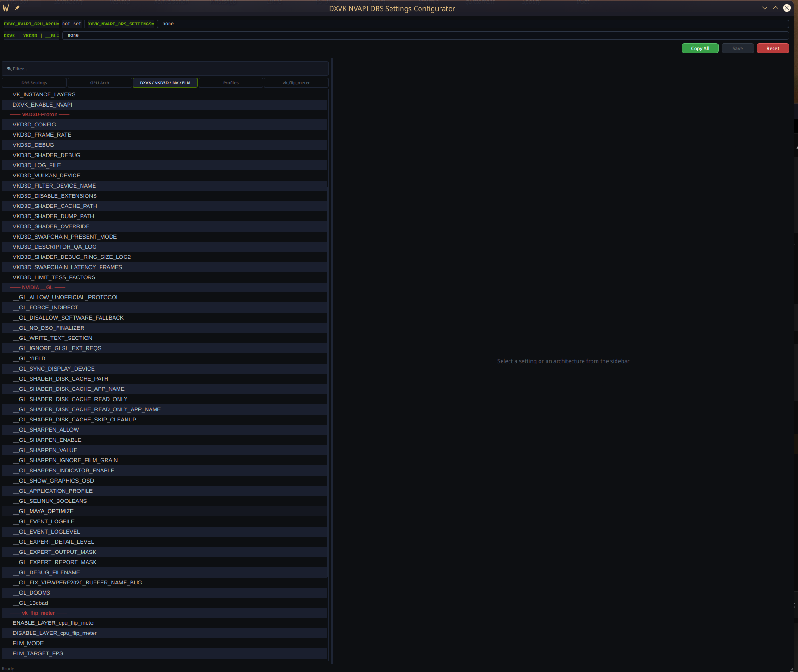Screen dimensions: 798x672
Task: Select DISABLE_LAYER_cpu_flip_meter row
Action: pos(164,633)
